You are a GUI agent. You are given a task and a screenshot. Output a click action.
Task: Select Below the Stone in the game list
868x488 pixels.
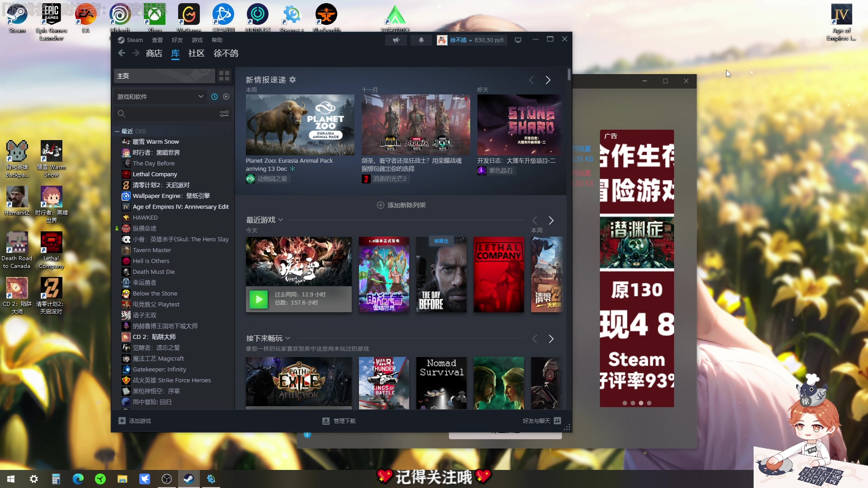tap(155, 293)
